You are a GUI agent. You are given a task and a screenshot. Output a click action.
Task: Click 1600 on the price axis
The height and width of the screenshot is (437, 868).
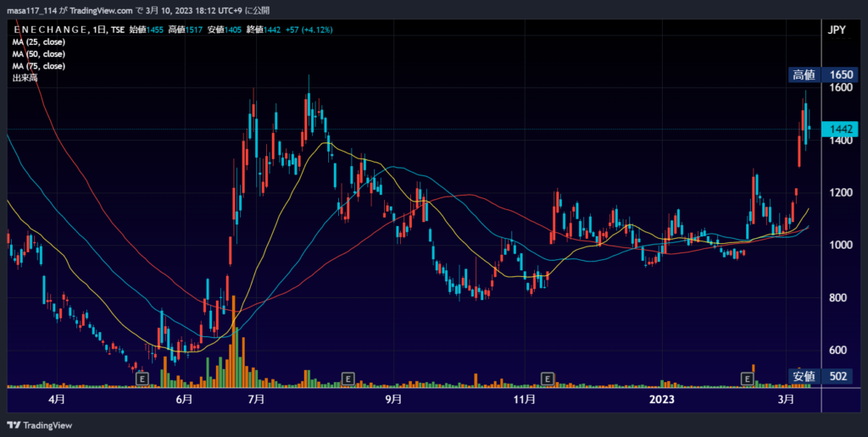tap(840, 87)
